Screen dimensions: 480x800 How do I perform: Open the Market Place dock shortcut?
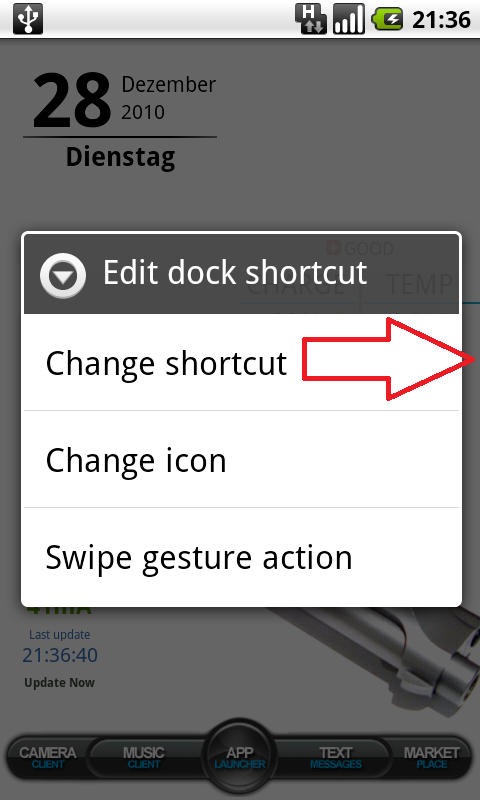432,758
